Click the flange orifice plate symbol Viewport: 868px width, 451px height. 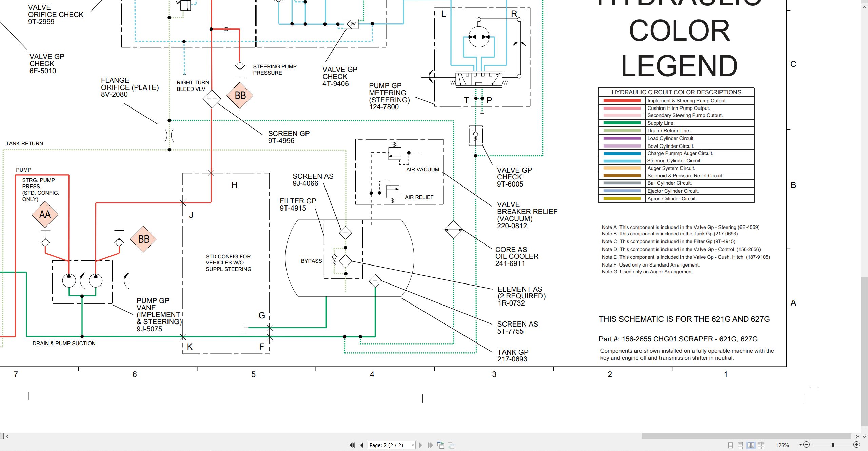coord(169,135)
